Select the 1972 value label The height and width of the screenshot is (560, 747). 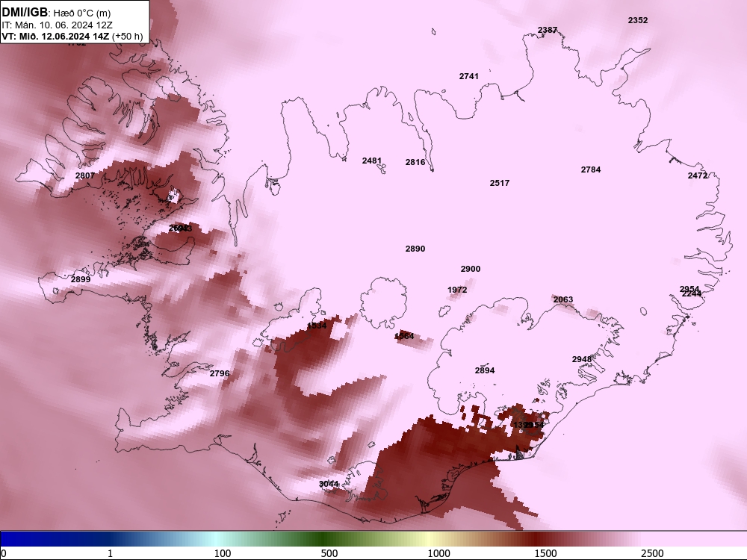[457, 290]
